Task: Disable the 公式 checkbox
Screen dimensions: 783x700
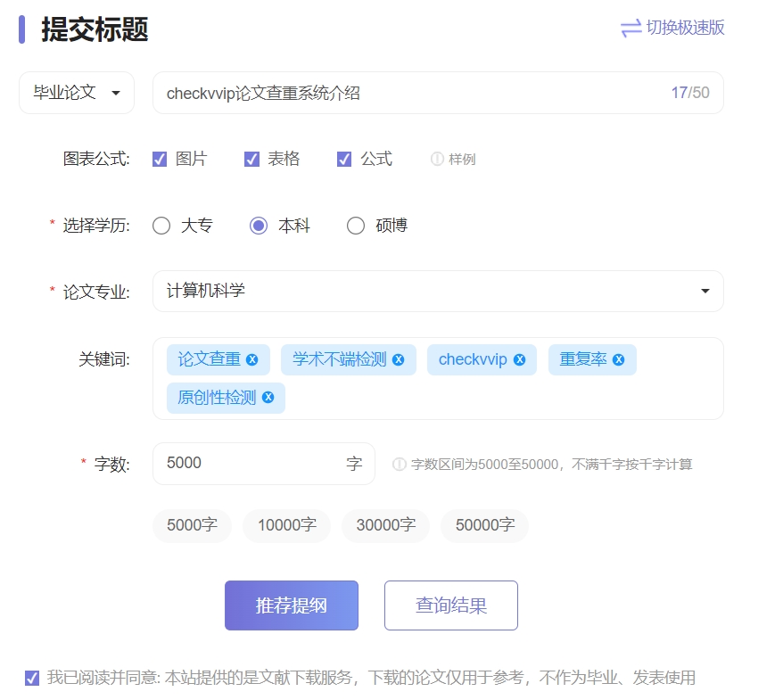Action: [x=344, y=159]
